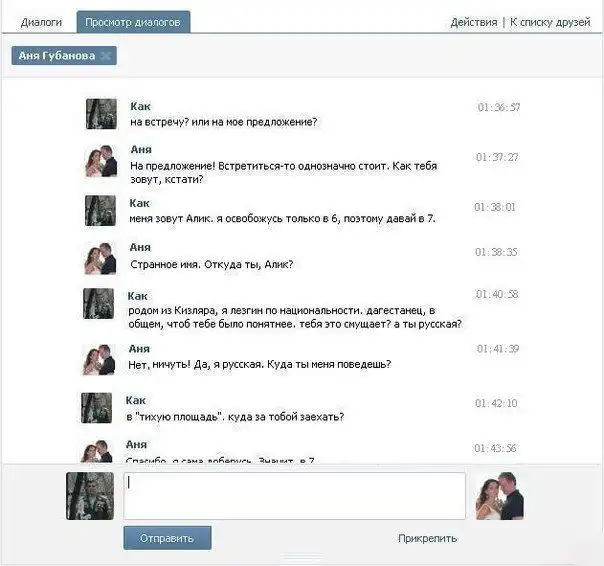604x566 pixels.
Task: Remove the Аня Губанова dialog tag
Action: (x=106, y=56)
